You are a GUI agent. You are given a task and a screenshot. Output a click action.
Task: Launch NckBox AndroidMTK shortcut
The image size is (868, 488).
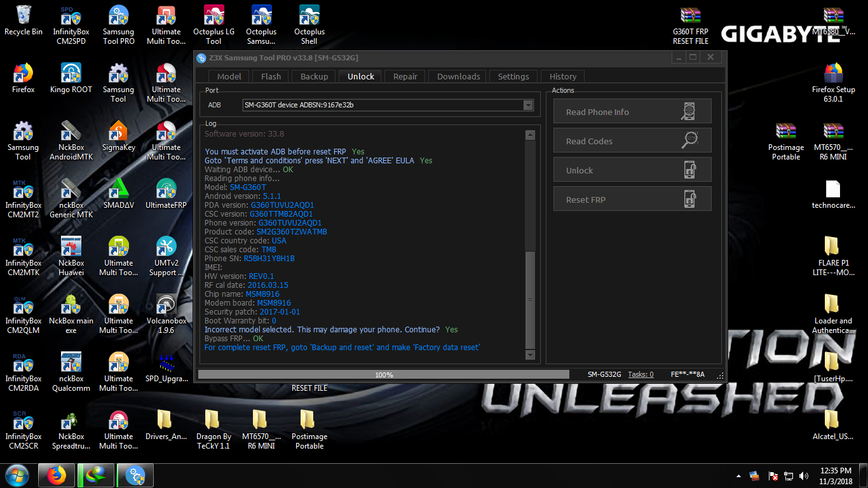point(71,140)
